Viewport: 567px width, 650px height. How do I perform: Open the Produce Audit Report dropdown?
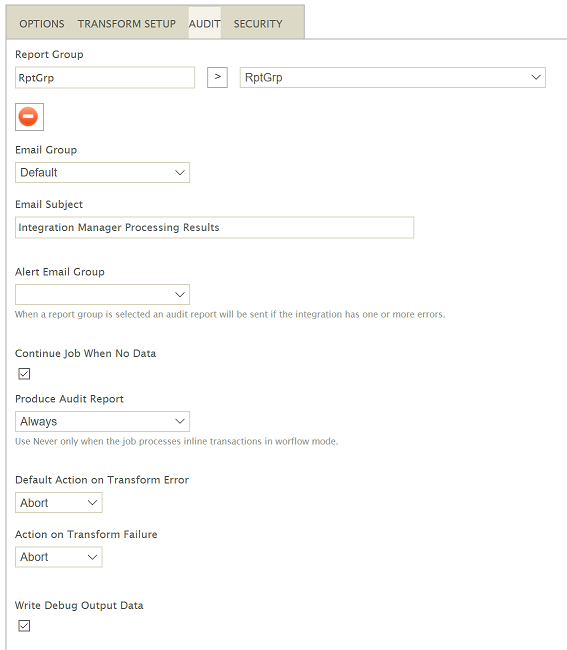point(102,421)
